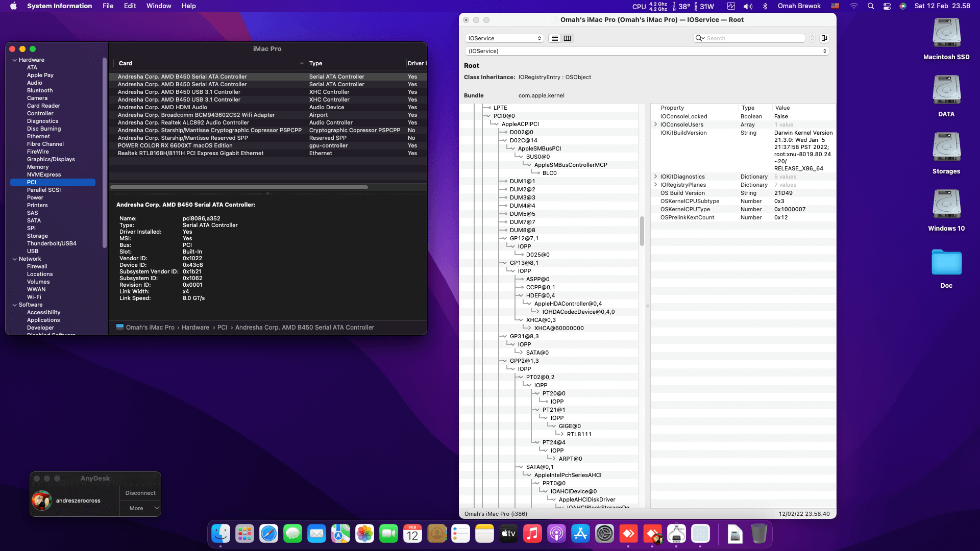Collapse the PCI0@0 tree node
Screen dimensions: 980x551
coord(487,116)
